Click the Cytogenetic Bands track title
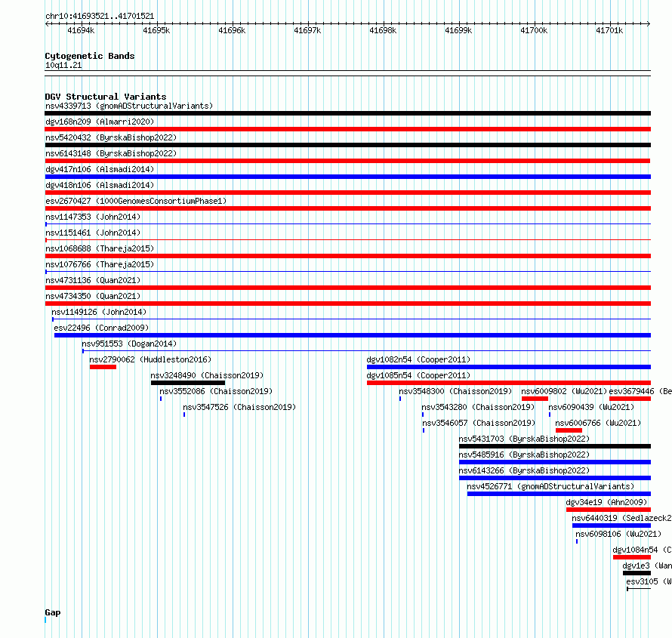 point(90,56)
